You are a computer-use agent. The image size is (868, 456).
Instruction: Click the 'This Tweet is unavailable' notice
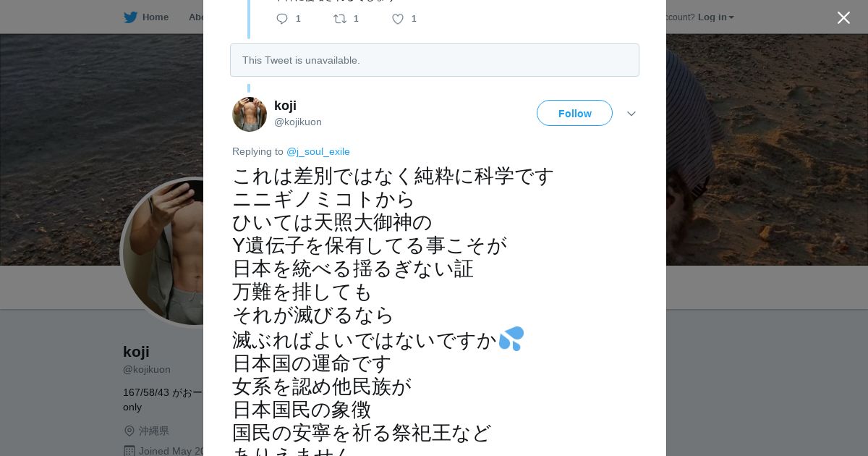pos(434,60)
